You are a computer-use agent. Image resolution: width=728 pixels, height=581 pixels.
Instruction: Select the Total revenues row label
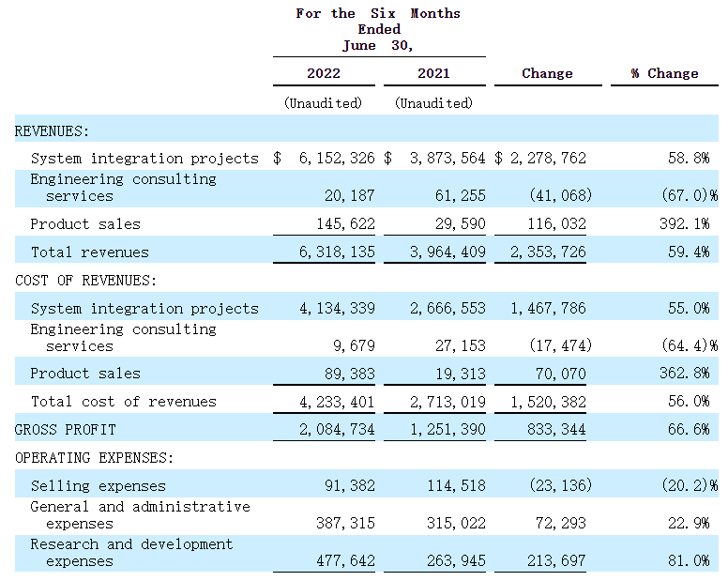pyautogui.click(x=89, y=252)
